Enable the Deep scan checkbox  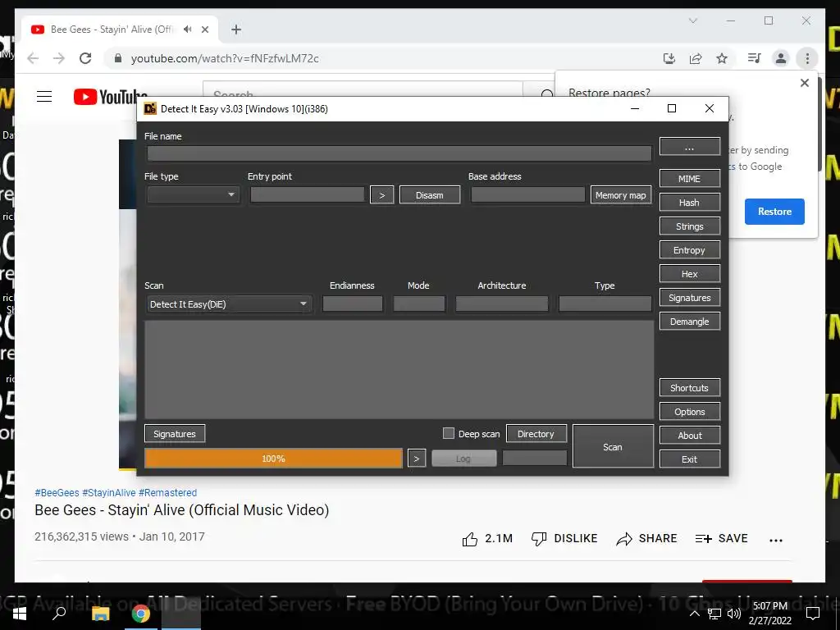coord(449,433)
